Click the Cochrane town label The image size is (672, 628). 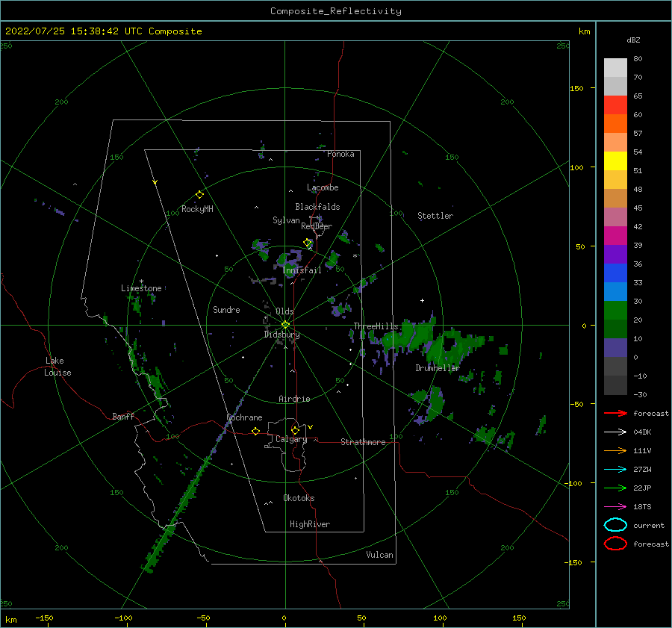click(x=244, y=417)
